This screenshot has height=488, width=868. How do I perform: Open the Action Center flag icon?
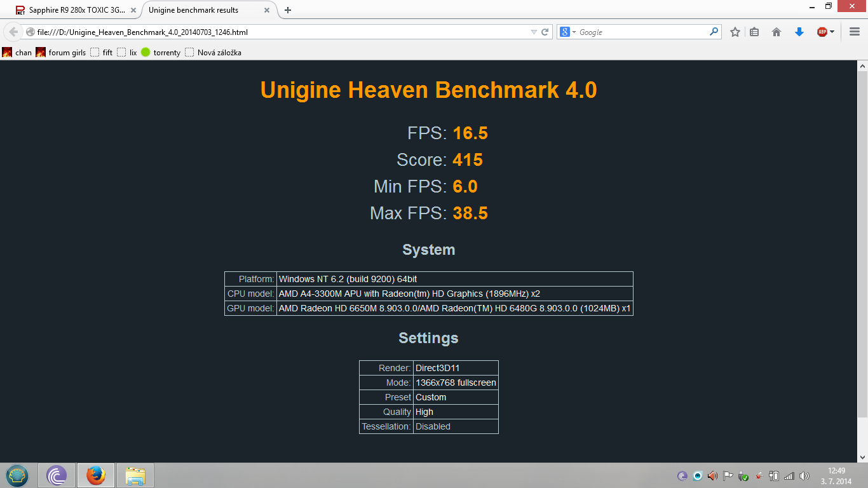point(728,476)
